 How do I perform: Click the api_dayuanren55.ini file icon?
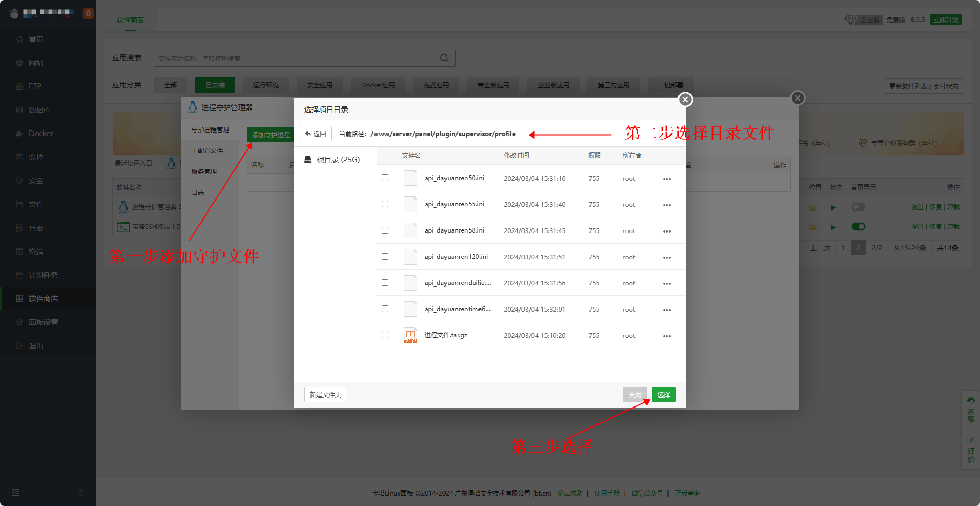tap(410, 204)
